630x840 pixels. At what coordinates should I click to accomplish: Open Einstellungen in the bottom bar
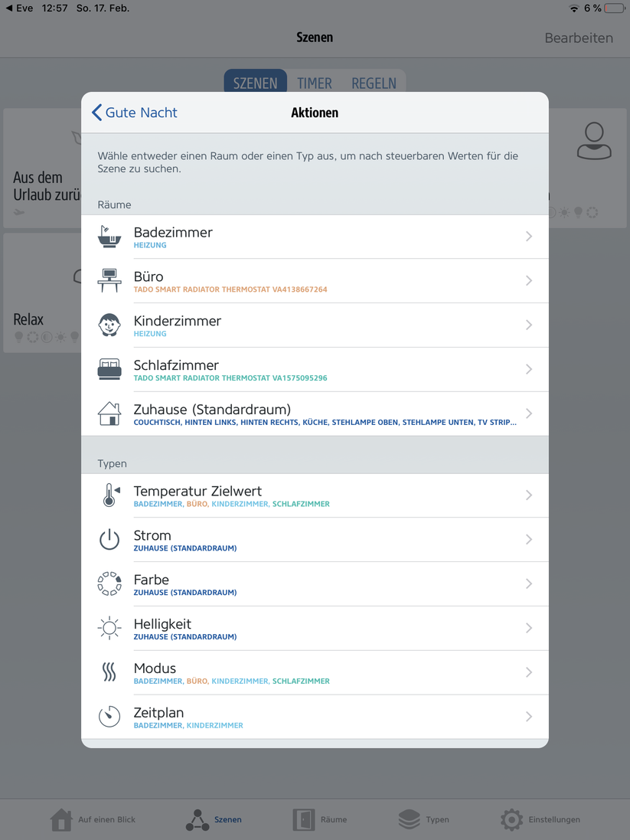click(540, 819)
